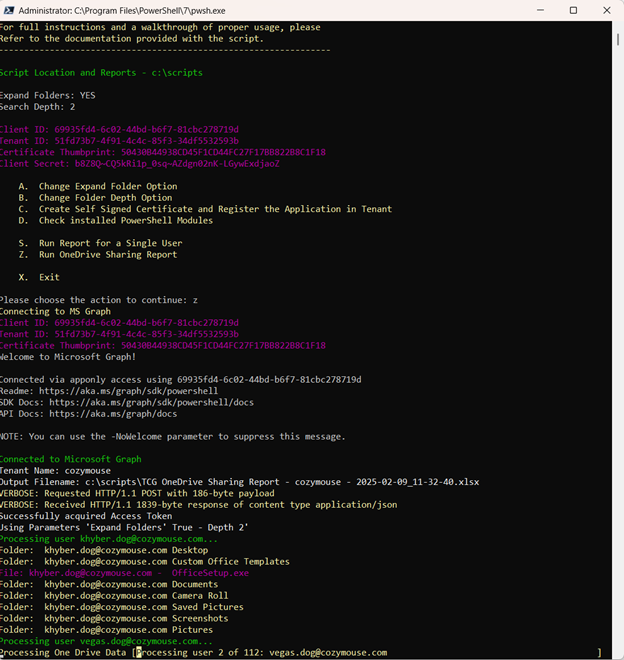624x660 pixels.
Task: Click the 'Processing One Drive Data' progress bar
Action: [x=300, y=652]
